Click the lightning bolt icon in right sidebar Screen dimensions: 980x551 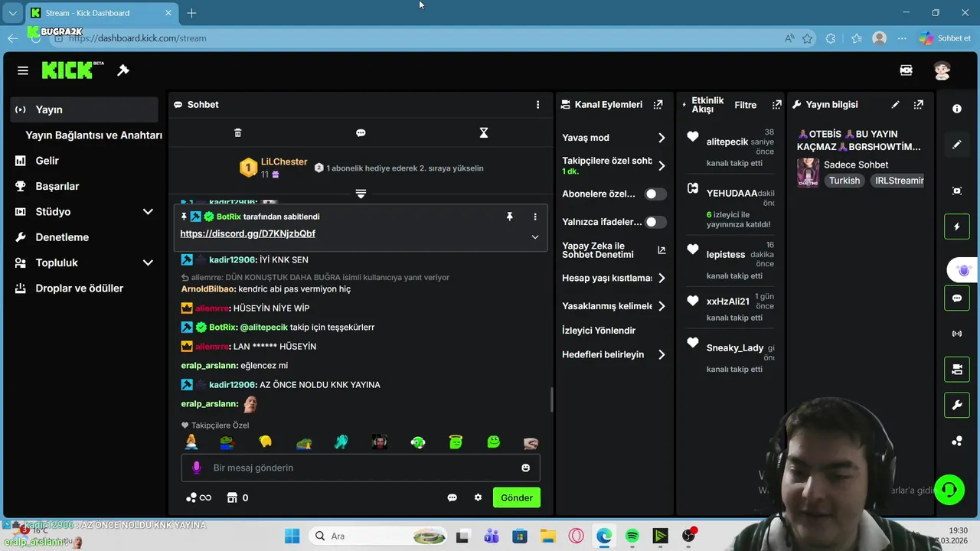[956, 227]
